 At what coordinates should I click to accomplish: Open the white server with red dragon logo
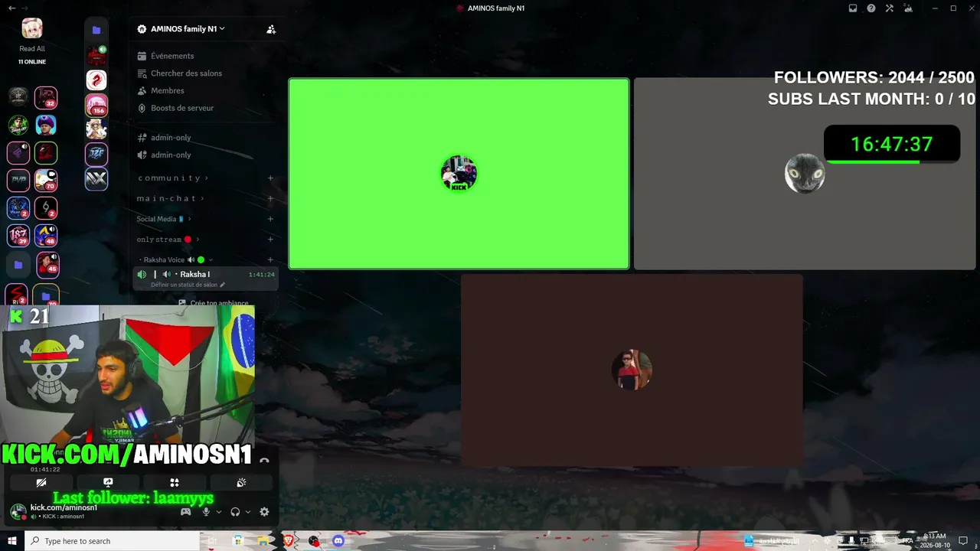tap(96, 80)
